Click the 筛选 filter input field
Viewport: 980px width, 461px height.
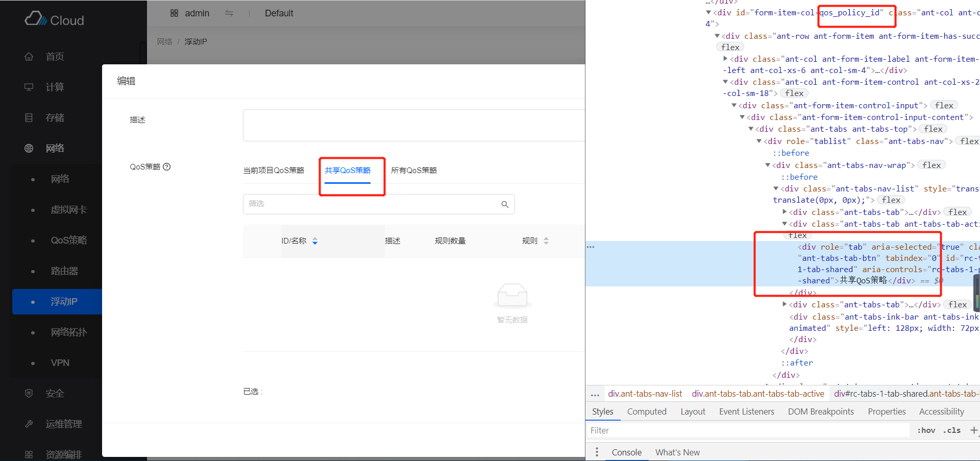point(373,204)
